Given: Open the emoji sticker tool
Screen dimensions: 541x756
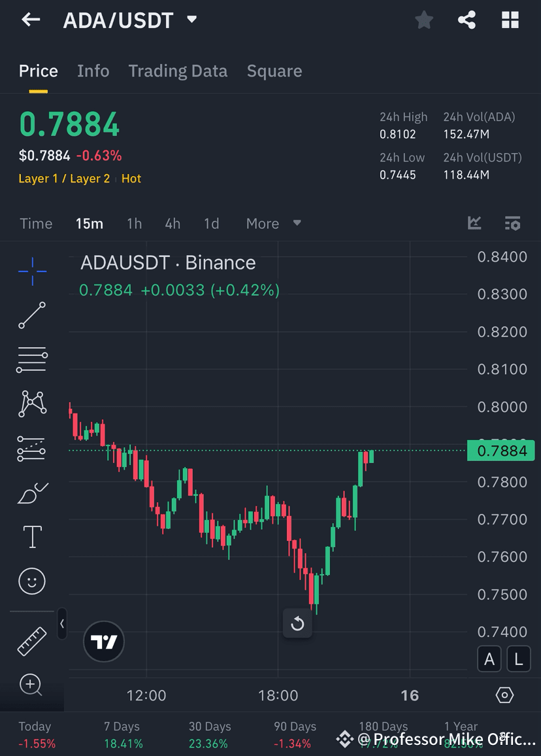Looking at the screenshot, I should (31, 581).
